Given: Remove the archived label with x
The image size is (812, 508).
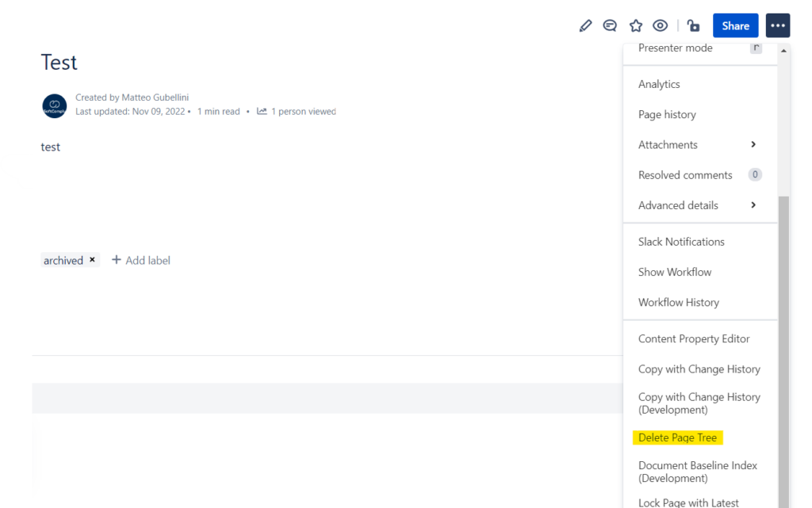Looking at the screenshot, I should point(92,260).
